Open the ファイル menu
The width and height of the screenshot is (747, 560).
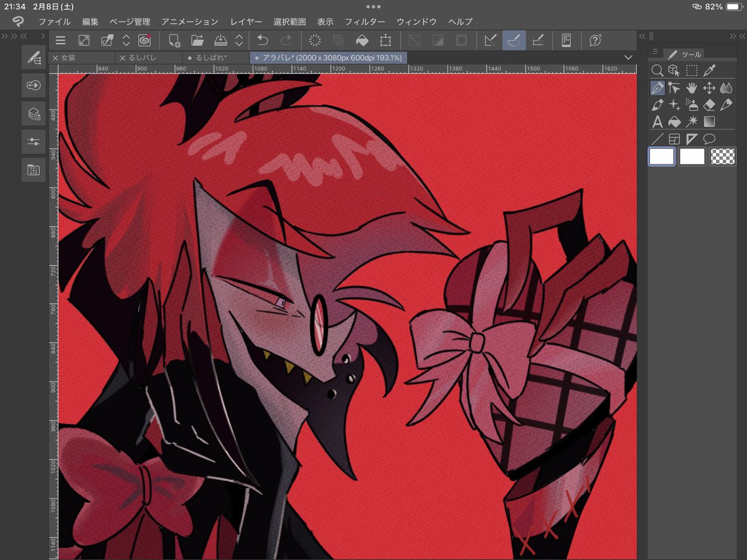pyautogui.click(x=54, y=22)
